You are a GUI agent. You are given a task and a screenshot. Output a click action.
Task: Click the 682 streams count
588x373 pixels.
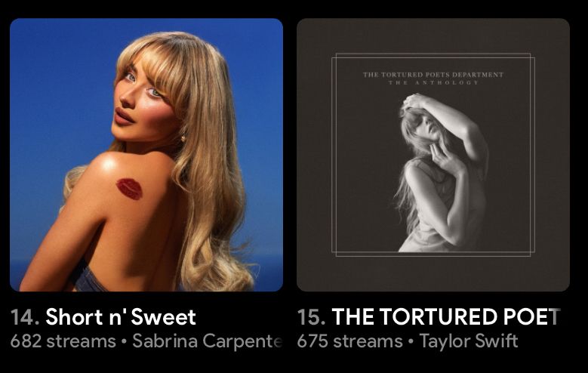(x=63, y=341)
